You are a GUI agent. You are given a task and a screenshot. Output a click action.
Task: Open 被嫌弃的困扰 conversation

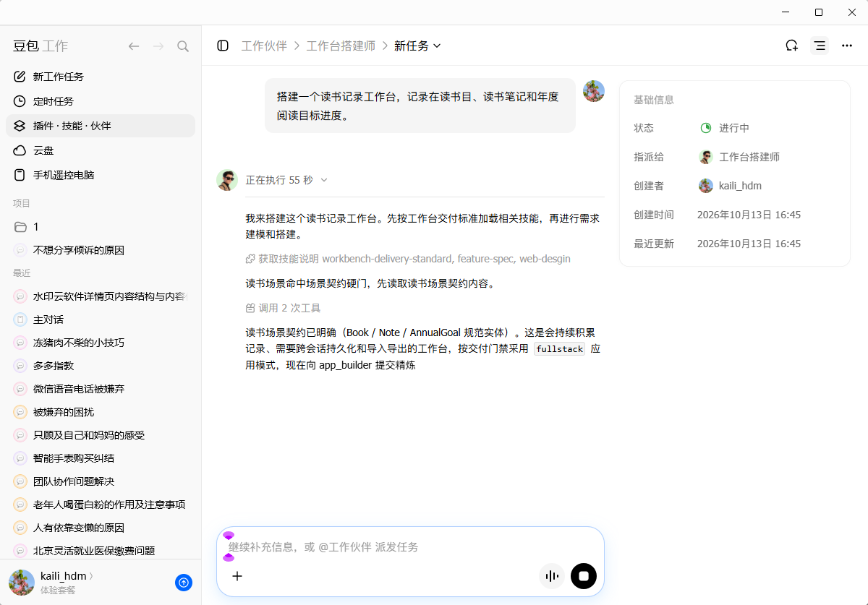click(x=101, y=412)
